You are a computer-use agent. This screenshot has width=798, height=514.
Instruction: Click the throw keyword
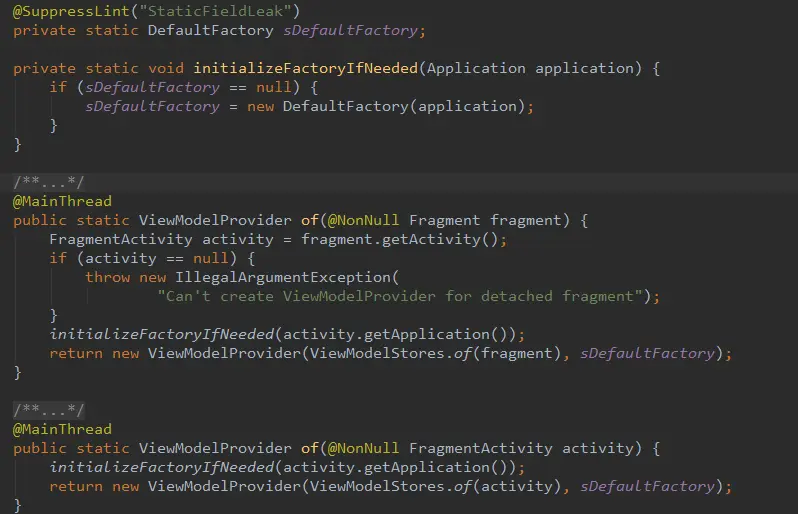pos(107,277)
